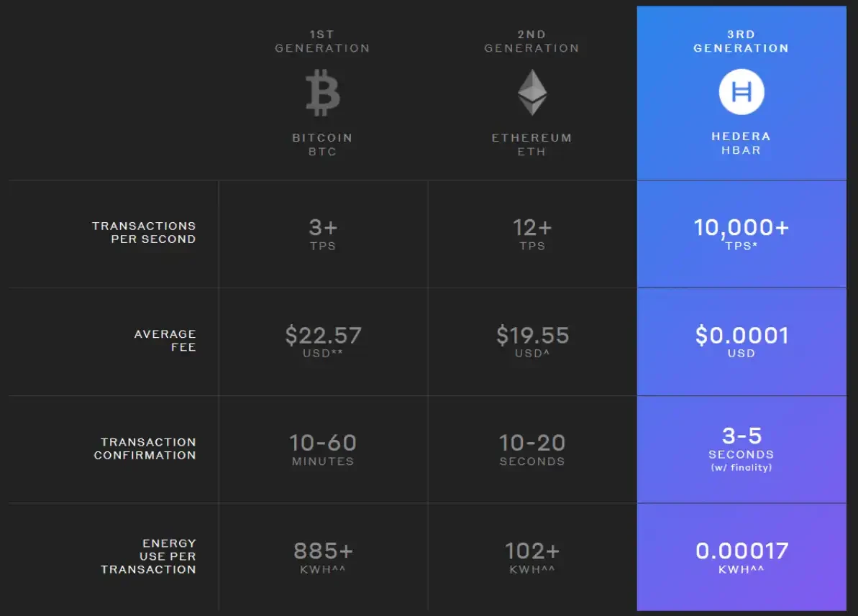
Task: Click the 3-5 seconds finality cell
Action: point(741,449)
